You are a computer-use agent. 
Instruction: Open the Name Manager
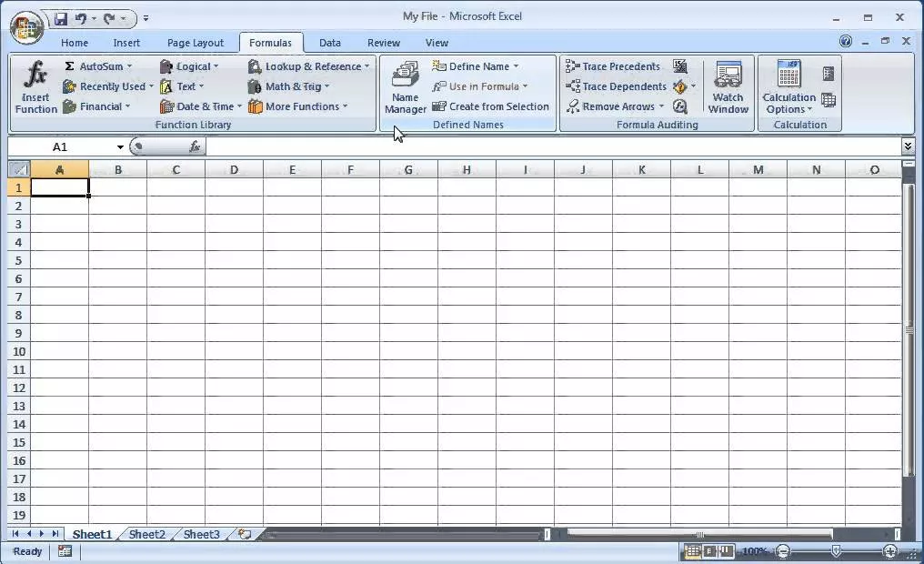click(x=406, y=86)
